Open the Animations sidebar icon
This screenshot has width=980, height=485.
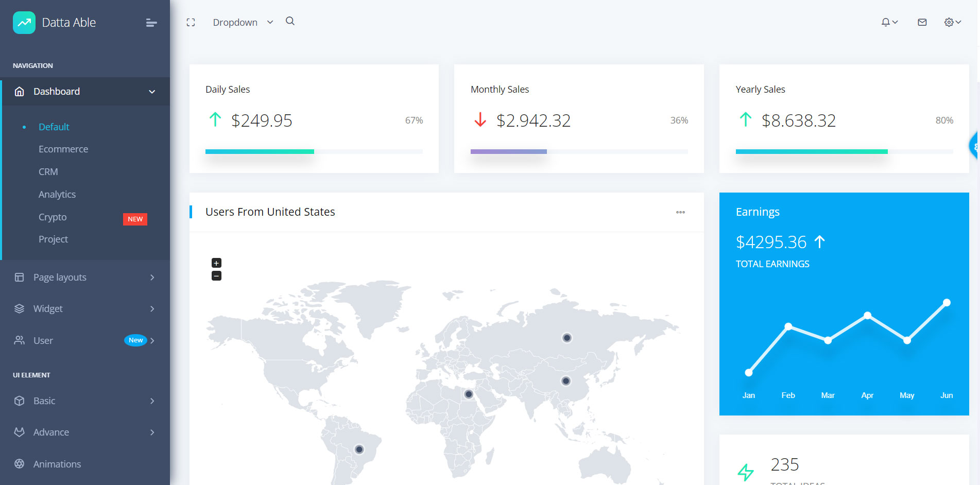coord(19,464)
